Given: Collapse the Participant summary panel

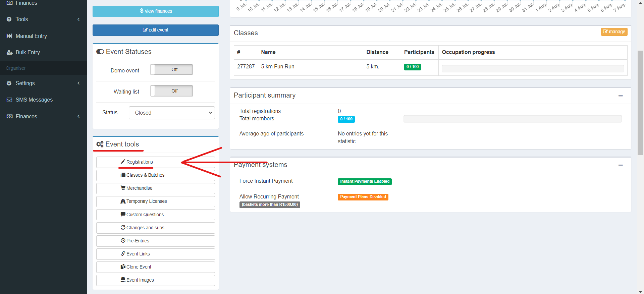Looking at the screenshot, I should pyautogui.click(x=621, y=96).
